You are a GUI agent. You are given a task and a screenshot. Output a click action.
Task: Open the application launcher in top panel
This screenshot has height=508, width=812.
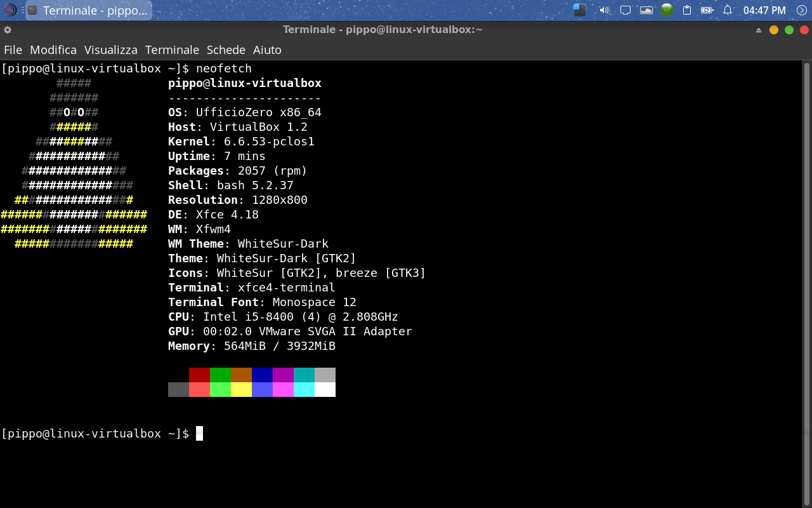pos(10,10)
